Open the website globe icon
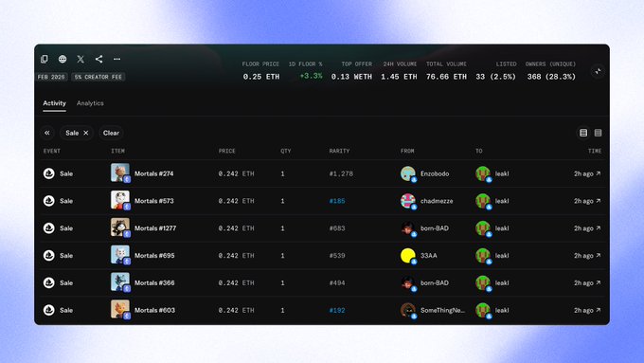644x363 pixels. pyautogui.click(x=63, y=59)
